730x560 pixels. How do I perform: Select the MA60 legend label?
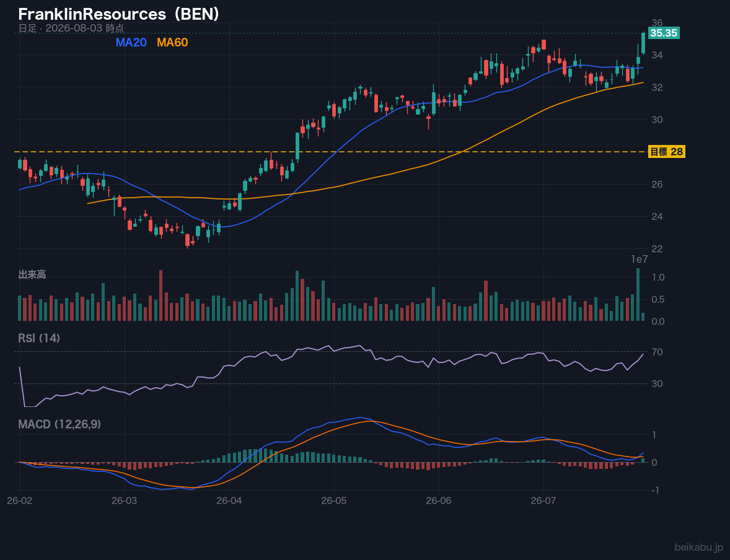[172, 42]
